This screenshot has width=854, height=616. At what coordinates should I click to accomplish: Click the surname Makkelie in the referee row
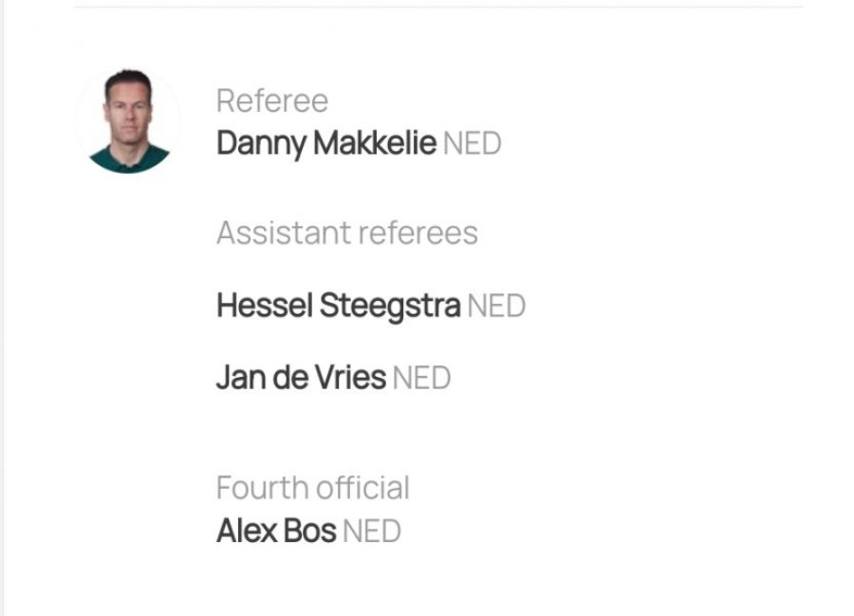point(375,143)
